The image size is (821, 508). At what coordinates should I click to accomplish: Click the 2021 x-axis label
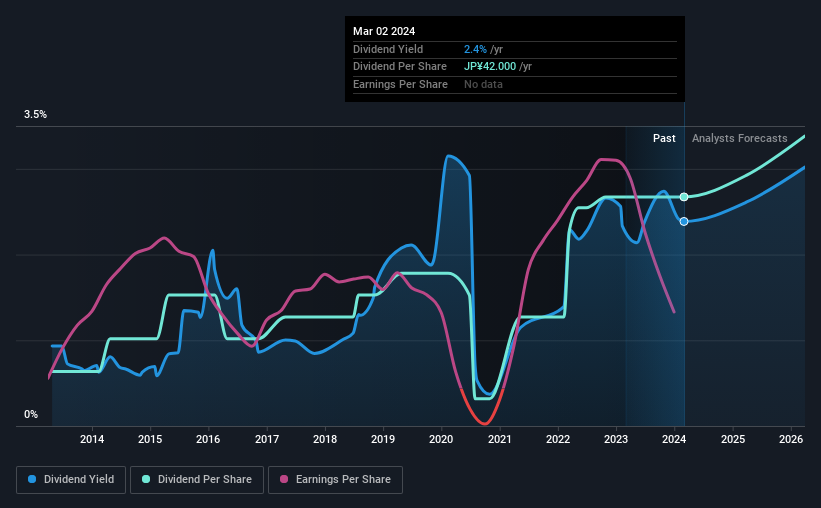(500, 439)
